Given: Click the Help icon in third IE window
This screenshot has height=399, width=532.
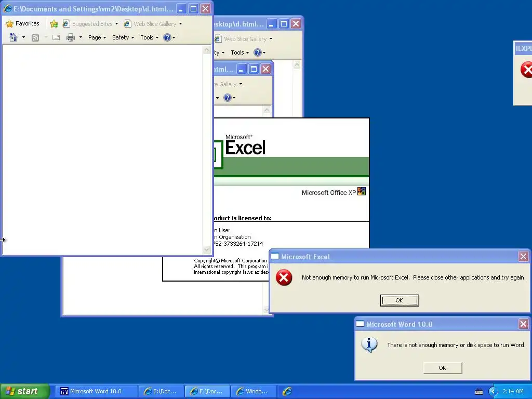Looking at the screenshot, I should 228,98.
